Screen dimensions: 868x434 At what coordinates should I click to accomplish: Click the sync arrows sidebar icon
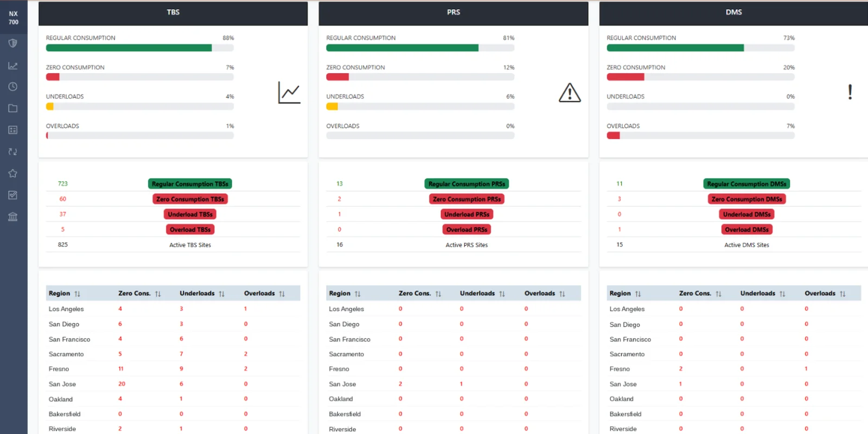[13, 152]
